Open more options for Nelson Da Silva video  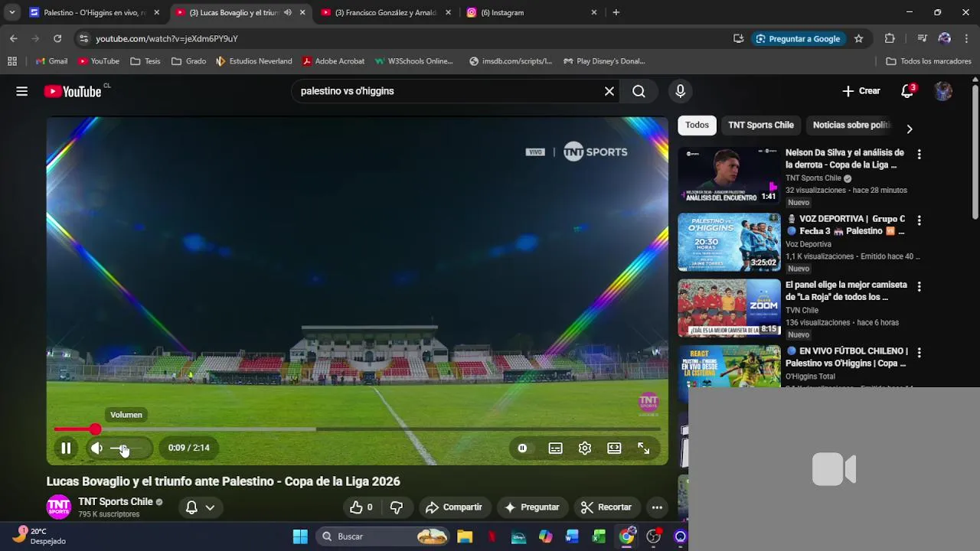tap(919, 154)
